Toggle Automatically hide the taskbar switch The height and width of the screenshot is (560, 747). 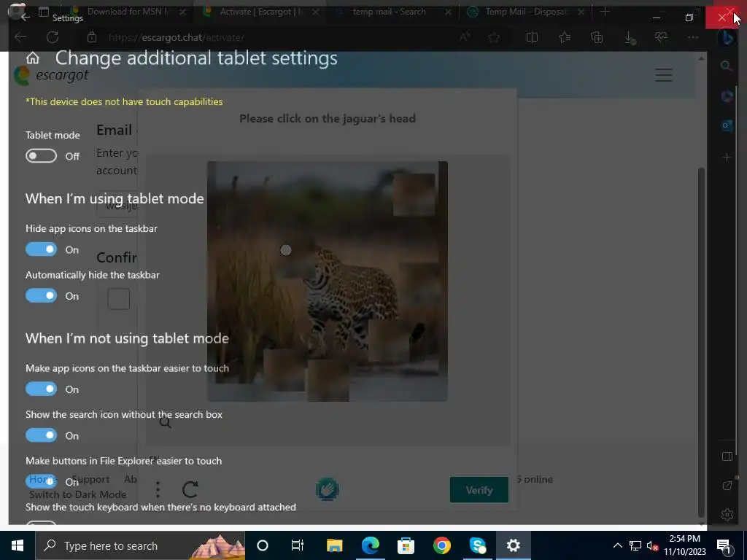click(x=41, y=296)
